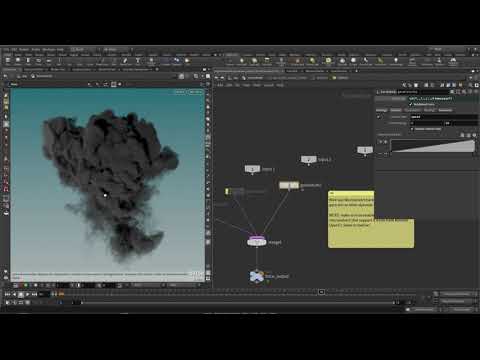Select the Font tool with T icon
Viewport: 480px width, 360px height.
pos(138,61)
